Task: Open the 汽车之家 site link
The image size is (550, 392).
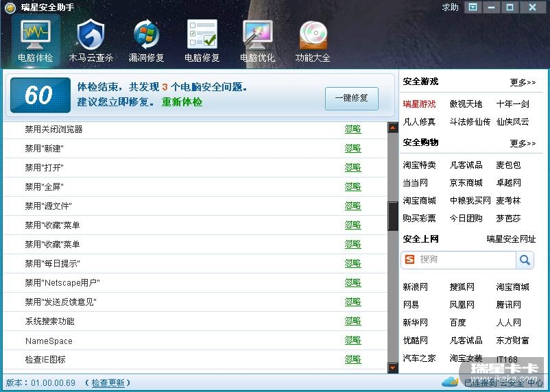Action: pos(419,358)
